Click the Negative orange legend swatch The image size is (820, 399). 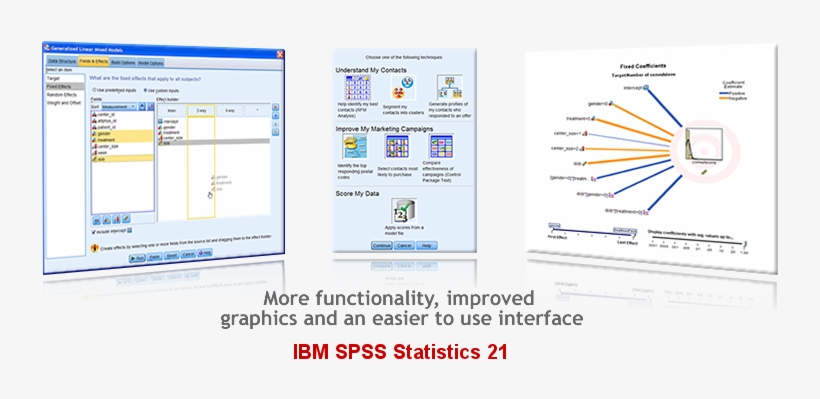click(724, 98)
